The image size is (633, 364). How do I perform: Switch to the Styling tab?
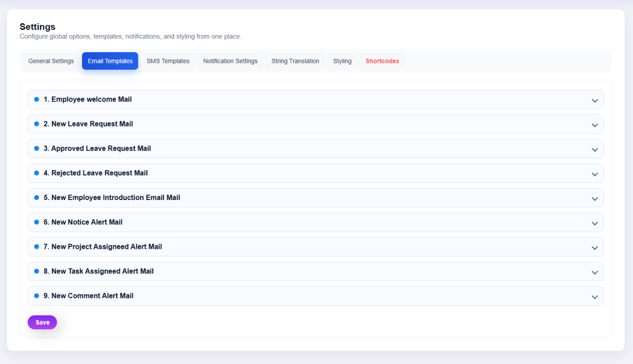[342, 61]
